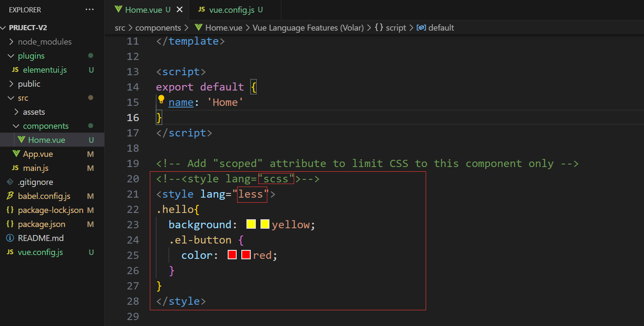Click the Babel icon beside babel.config.js

(10, 196)
